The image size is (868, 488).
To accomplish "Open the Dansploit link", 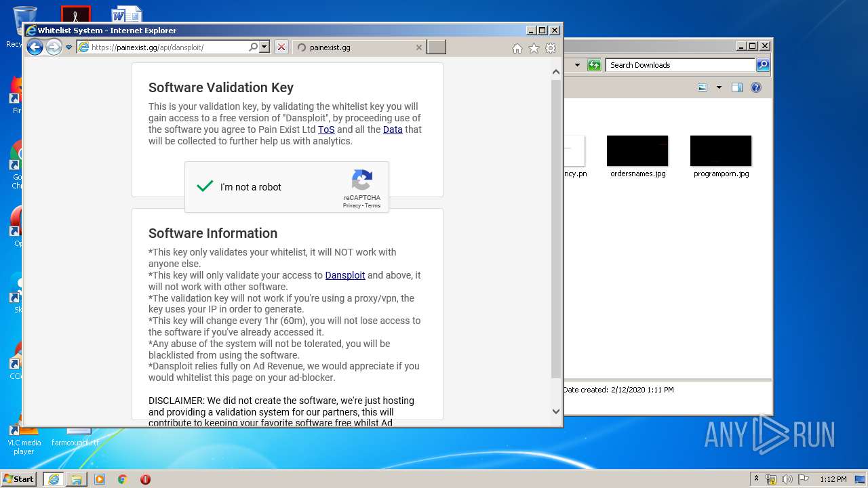I will [345, 275].
